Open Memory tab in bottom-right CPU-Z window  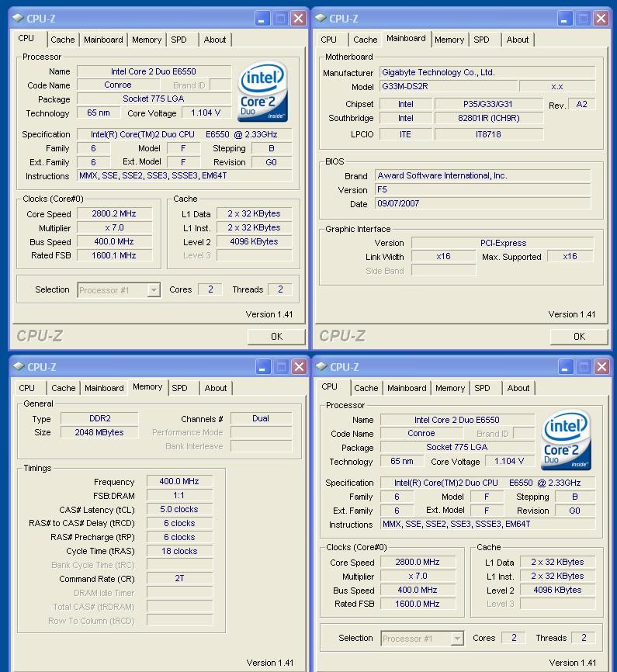click(450, 388)
